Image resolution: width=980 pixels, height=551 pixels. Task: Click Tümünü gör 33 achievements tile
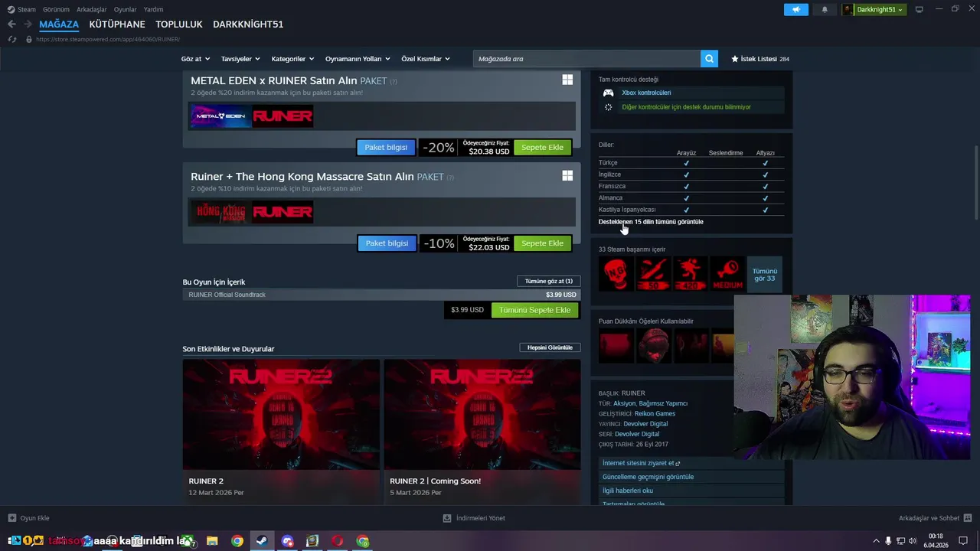pyautogui.click(x=764, y=274)
